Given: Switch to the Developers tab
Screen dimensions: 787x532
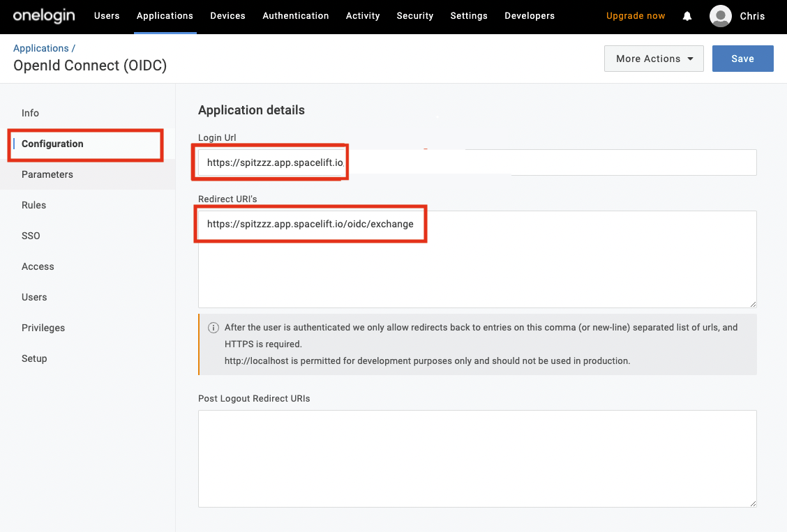Looking at the screenshot, I should coord(529,15).
